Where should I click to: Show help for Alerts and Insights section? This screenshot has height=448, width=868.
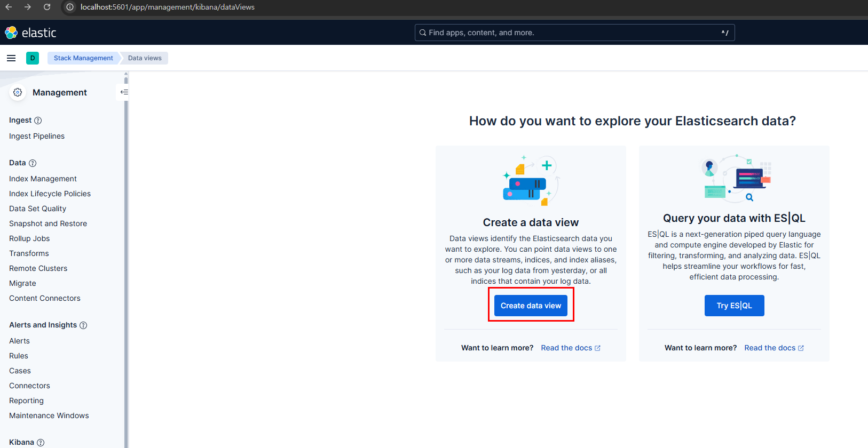(83, 325)
